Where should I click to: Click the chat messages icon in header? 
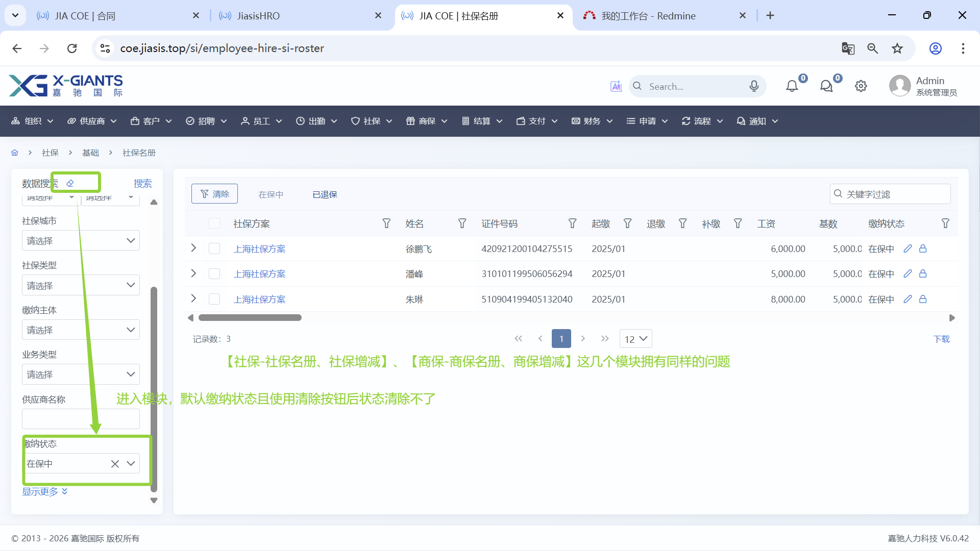point(826,86)
